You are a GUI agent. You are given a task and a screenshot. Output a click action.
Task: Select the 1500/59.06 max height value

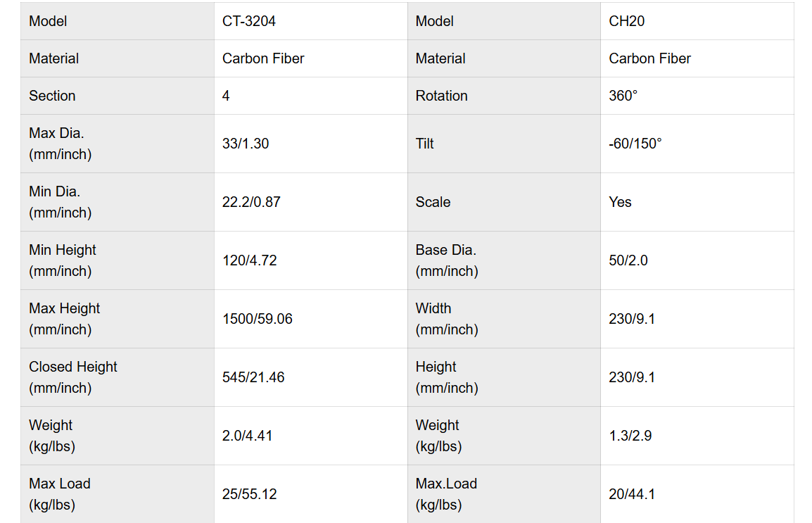(x=258, y=319)
